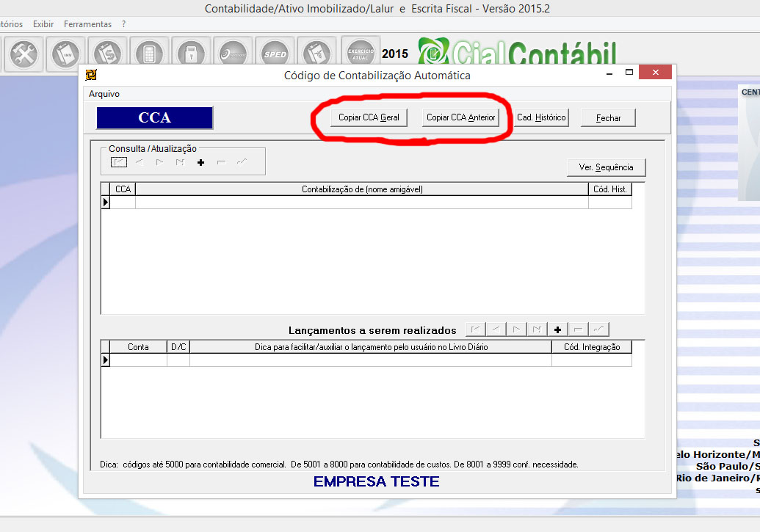Click the empty CCA cell in first grid
Screen dimensions: 760x532
123,203
